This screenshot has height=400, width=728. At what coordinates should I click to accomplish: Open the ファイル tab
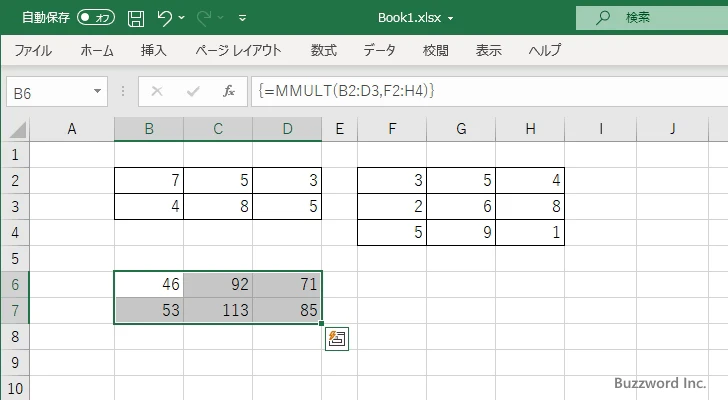(x=33, y=50)
